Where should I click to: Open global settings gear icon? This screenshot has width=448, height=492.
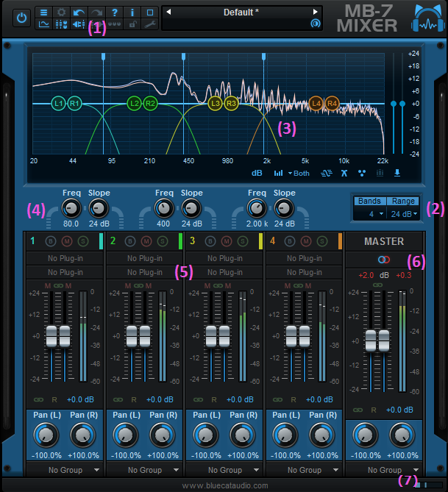[61, 13]
